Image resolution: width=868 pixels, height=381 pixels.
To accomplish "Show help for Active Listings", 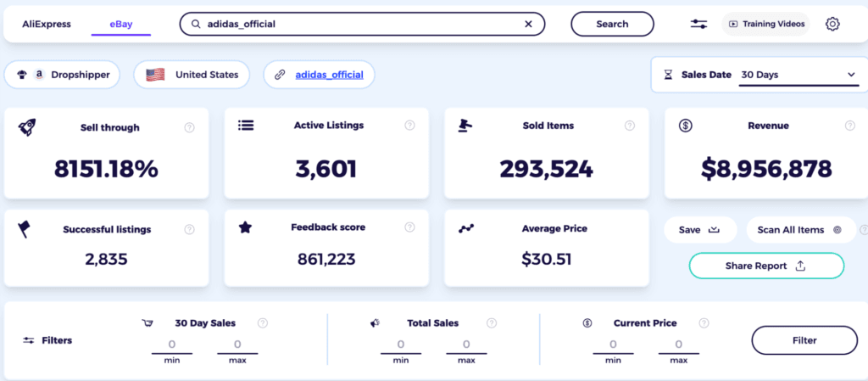I will [x=409, y=125].
